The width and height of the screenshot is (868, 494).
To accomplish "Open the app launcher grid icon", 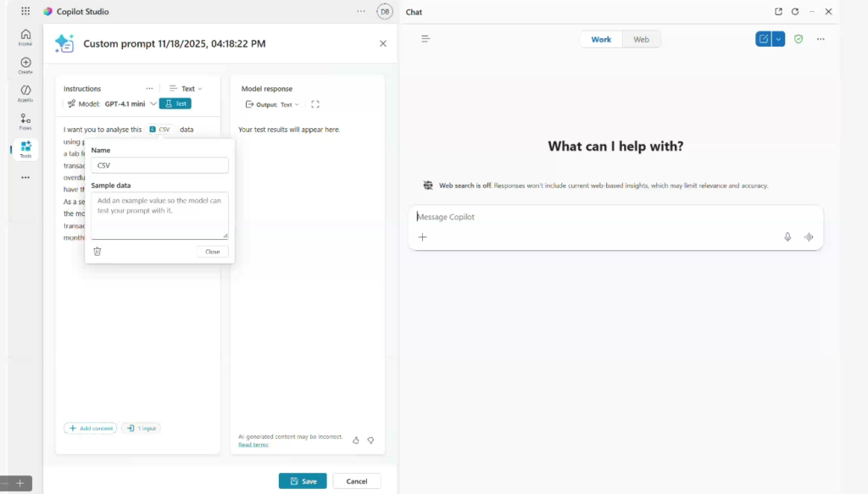I will [x=25, y=11].
